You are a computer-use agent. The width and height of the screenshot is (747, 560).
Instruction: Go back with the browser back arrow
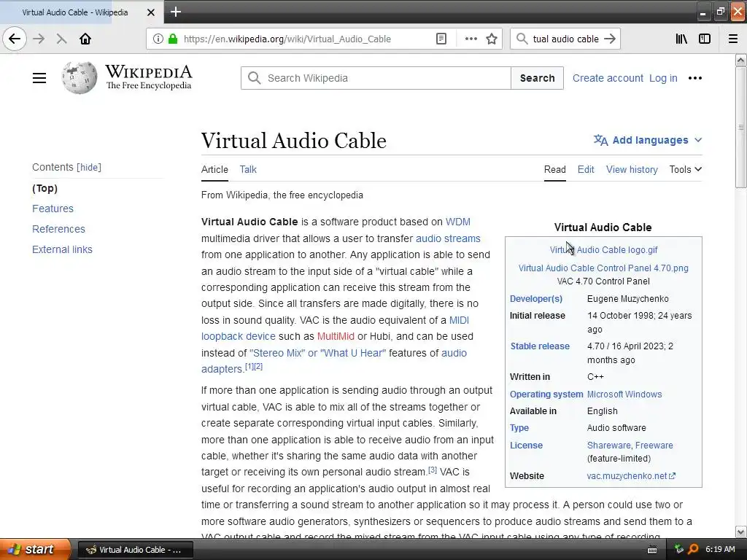tap(15, 39)
